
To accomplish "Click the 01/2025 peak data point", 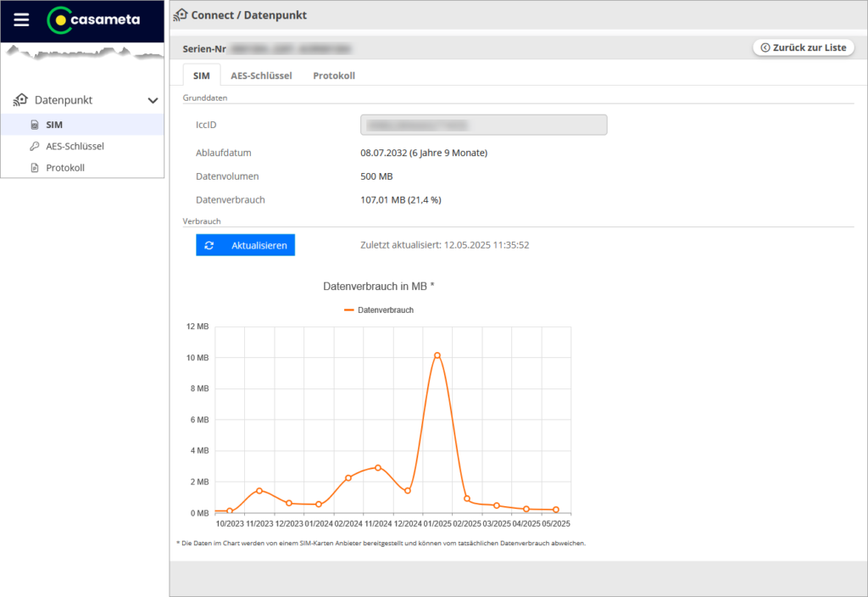I will [437, 355].
